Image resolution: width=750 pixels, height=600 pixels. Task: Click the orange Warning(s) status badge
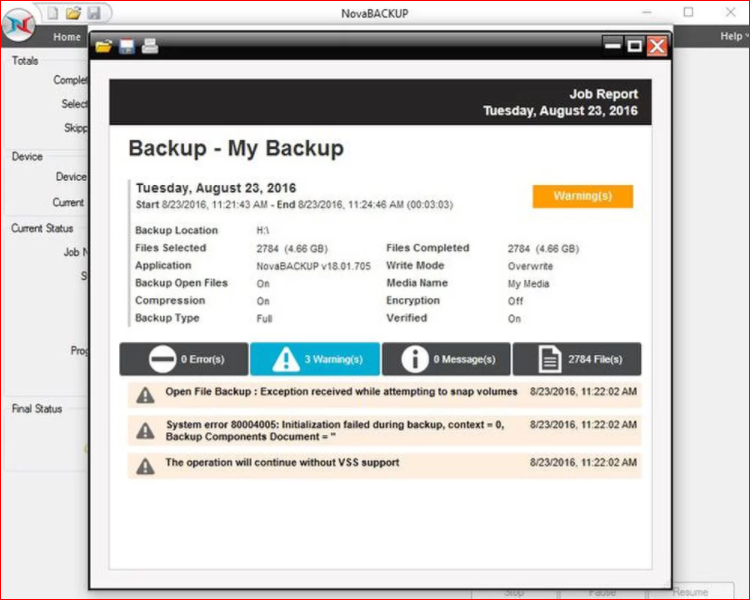[583, 196]
